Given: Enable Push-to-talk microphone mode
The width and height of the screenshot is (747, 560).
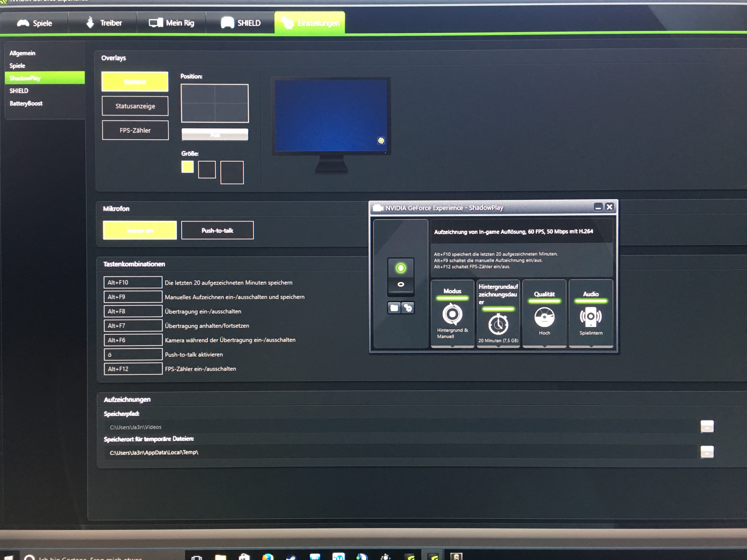Looking at the screenshot, I should tap(217, 230).
